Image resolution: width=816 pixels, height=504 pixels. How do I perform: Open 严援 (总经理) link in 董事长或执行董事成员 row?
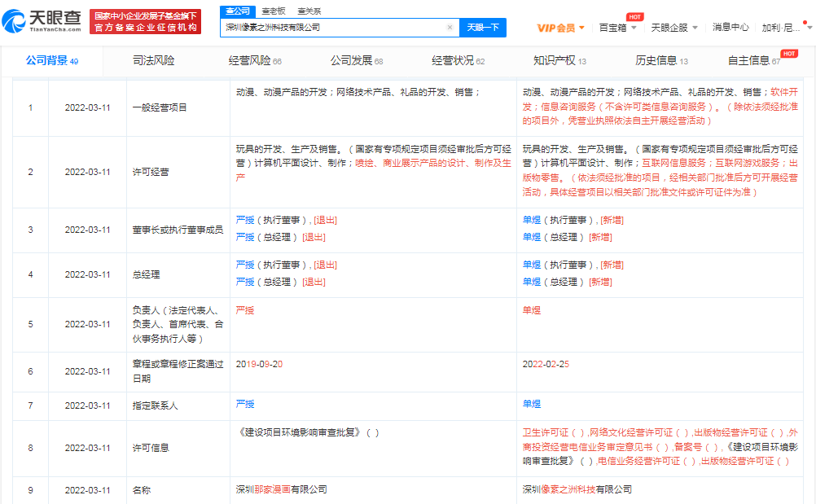[244, 237]
